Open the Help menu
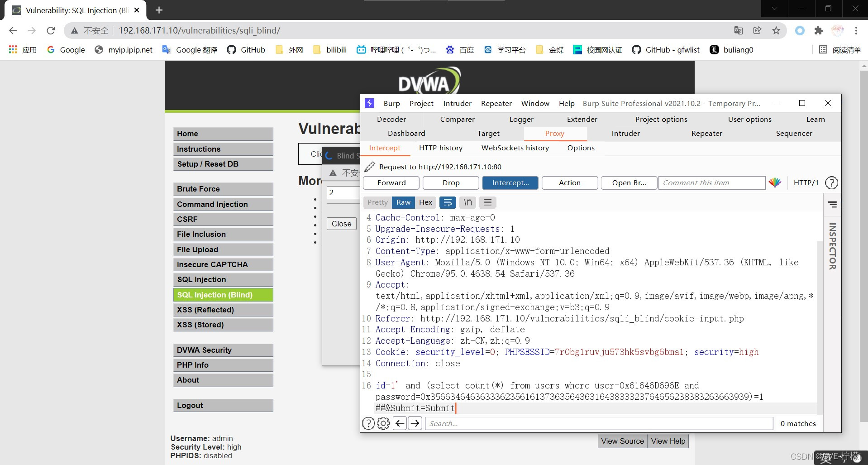 (567, 103)
